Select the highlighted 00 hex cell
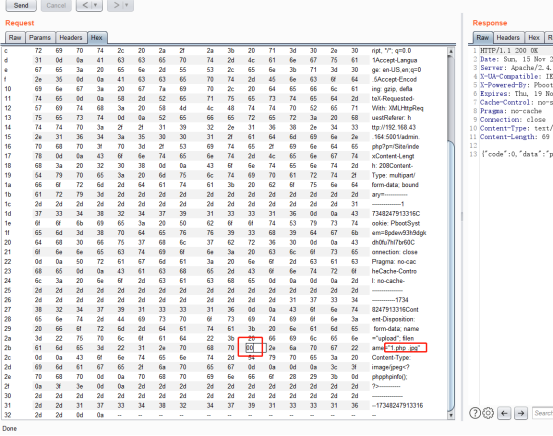 250,348
